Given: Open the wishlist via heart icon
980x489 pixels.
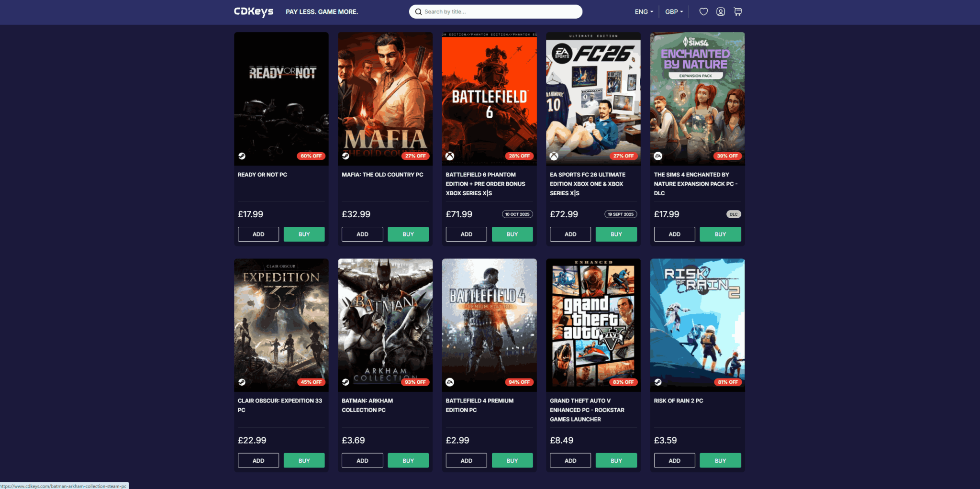Looking at the screenshot, I should click(703, 11).
